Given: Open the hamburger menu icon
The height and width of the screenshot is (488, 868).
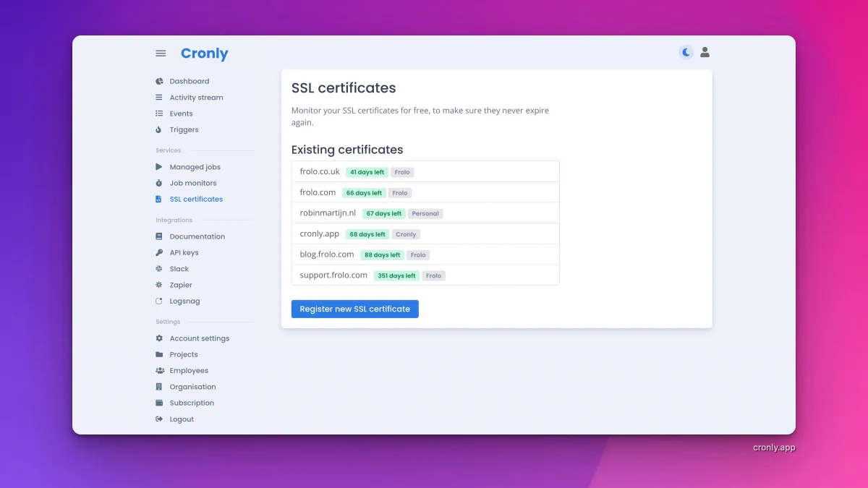Looking at the screenshot, I should click(161, 53).
